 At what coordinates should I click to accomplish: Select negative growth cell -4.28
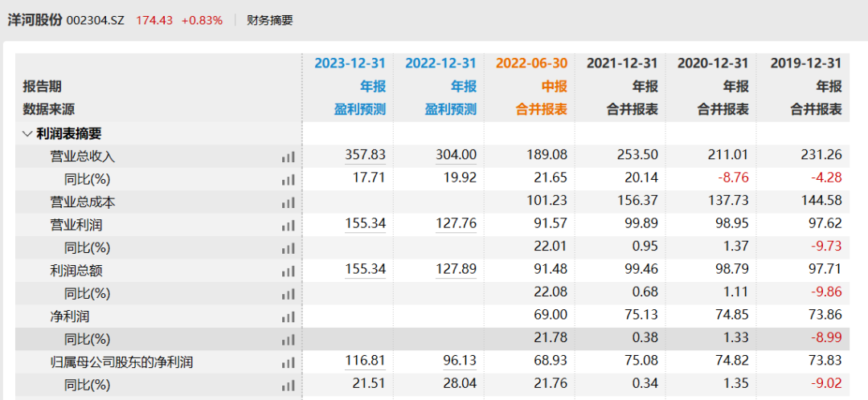[825, 178]
